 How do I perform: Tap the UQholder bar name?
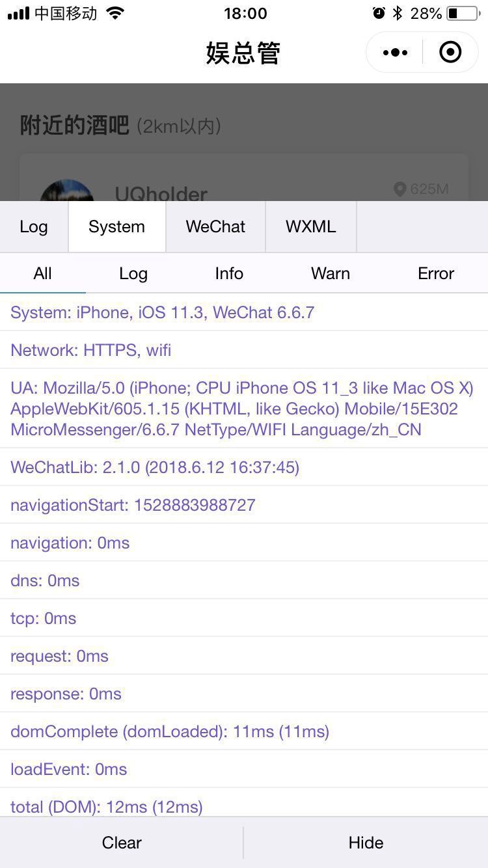(161, 193)
